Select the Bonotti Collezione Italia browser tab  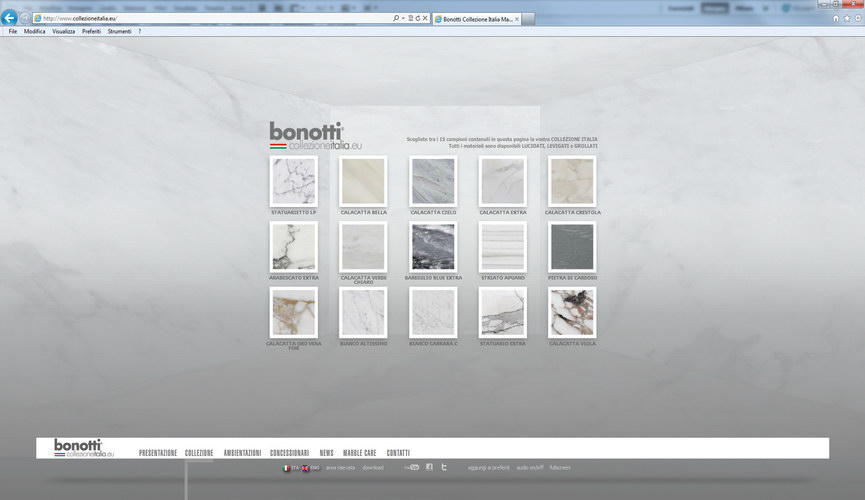(x=477, y=19)
